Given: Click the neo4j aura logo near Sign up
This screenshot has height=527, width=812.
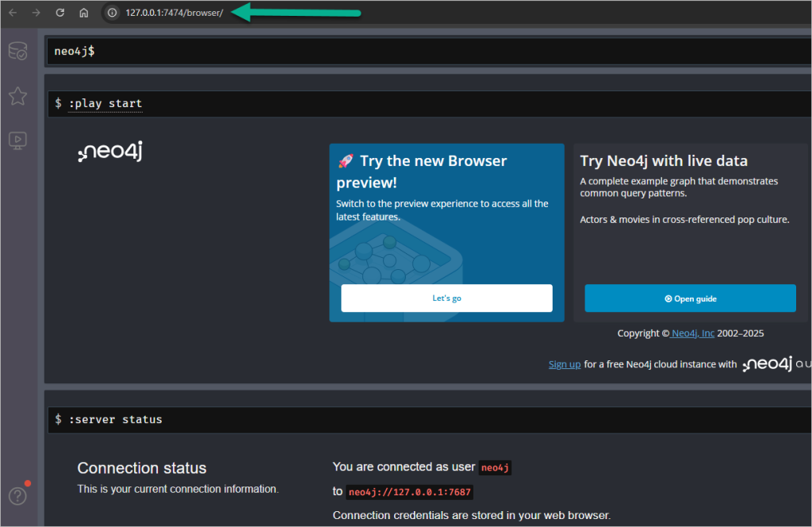Looking at the screenshot, I should click(x=776, y=364).
